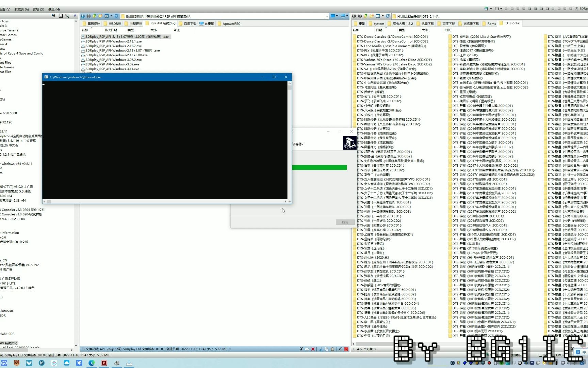
Task: Expand the 497 个对象 dropdown in right status bar
Action: (x=375, y=349)
